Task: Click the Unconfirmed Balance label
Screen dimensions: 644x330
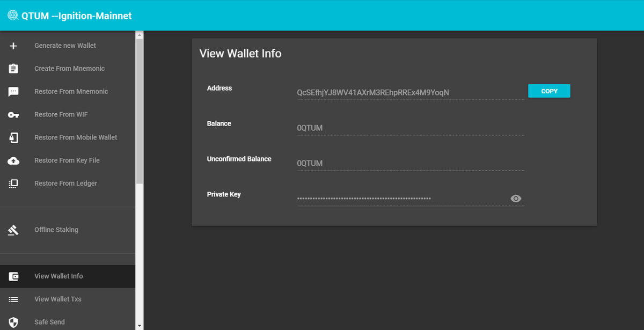Action: point(239,159)
